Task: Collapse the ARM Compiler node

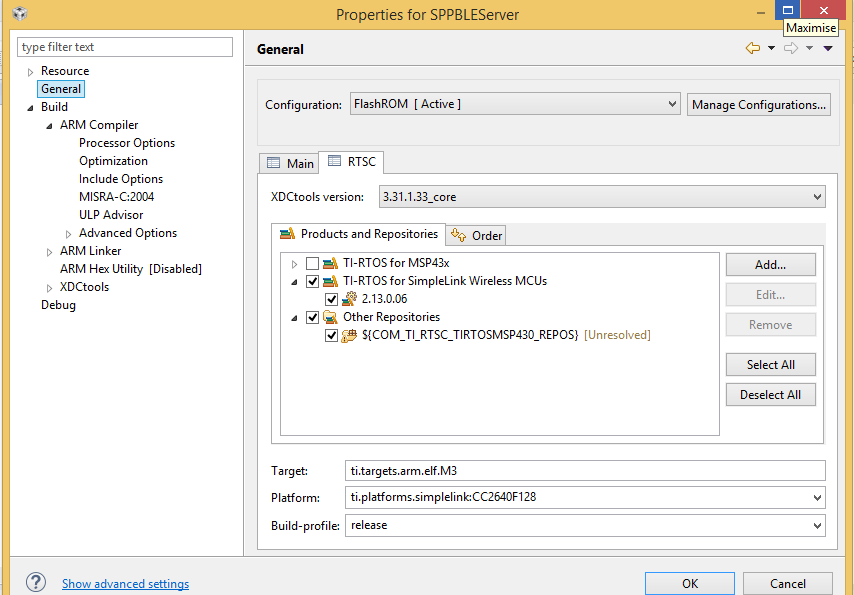Action: pyautogui.click(x=50, y=126)
